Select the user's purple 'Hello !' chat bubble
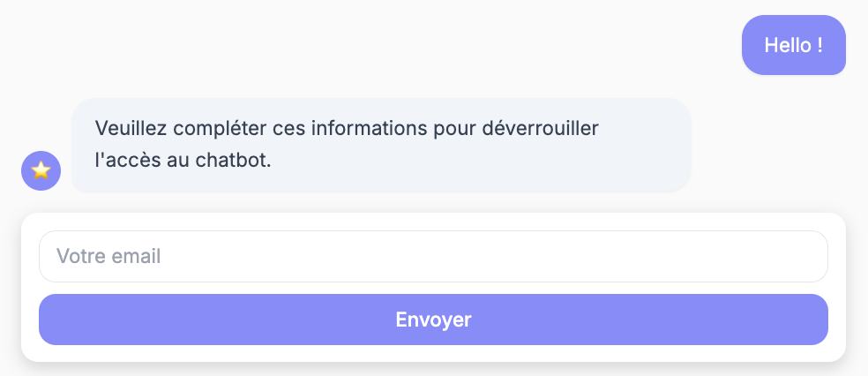 click(x=794, y=45)
